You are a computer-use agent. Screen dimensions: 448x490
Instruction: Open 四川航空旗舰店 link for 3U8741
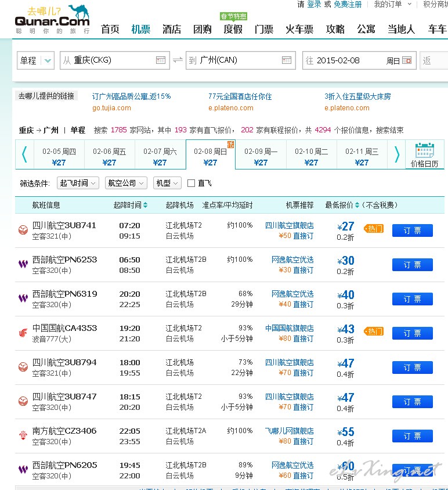290,225
